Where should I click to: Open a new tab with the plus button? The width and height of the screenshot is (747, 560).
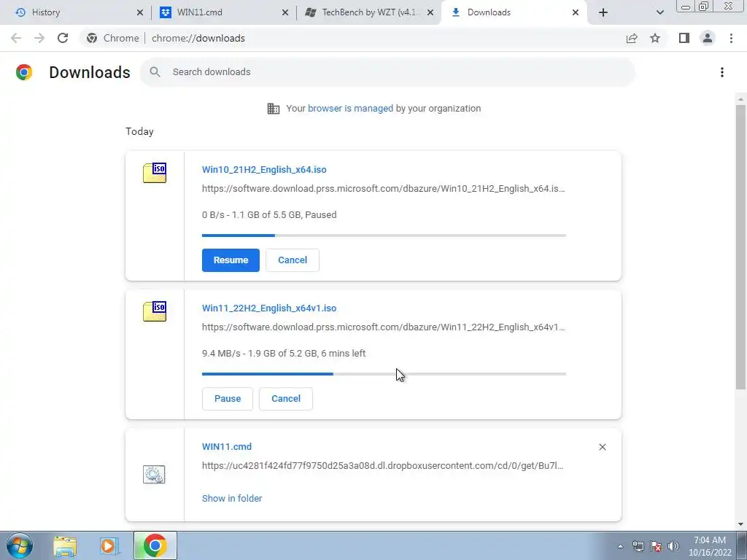coord(603,12)
